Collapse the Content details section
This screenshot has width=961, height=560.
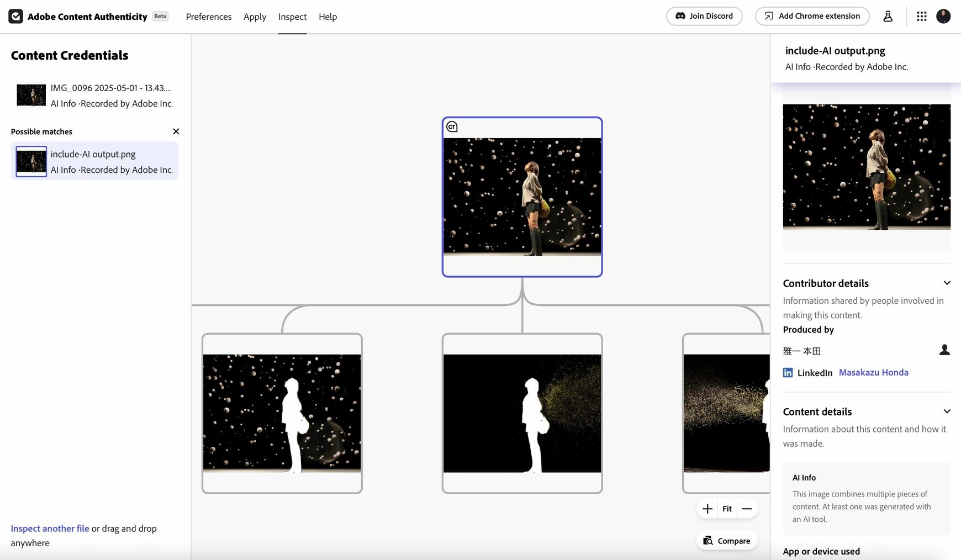947,411
